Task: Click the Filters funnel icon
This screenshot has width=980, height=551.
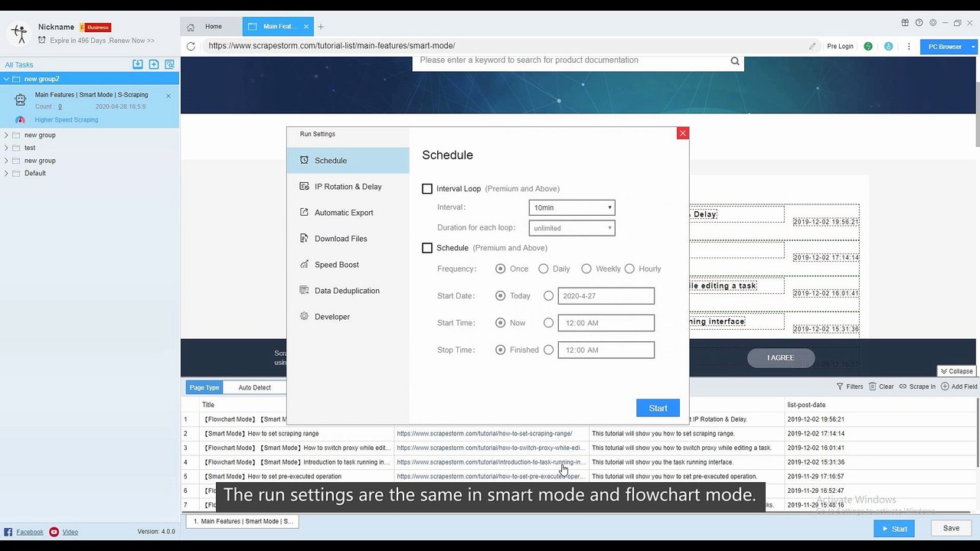Action: click(840, 386)
